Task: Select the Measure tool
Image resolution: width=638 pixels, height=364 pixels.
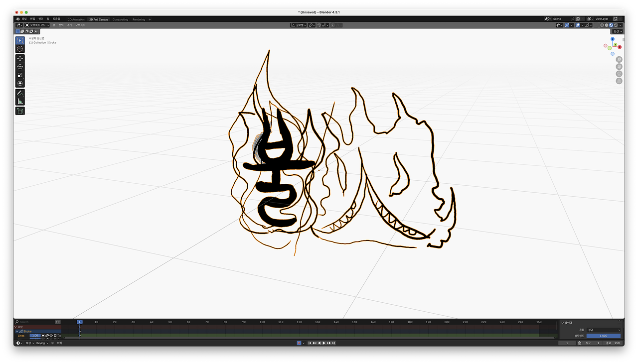Action: pyautogui.click(x=20, y=102)
